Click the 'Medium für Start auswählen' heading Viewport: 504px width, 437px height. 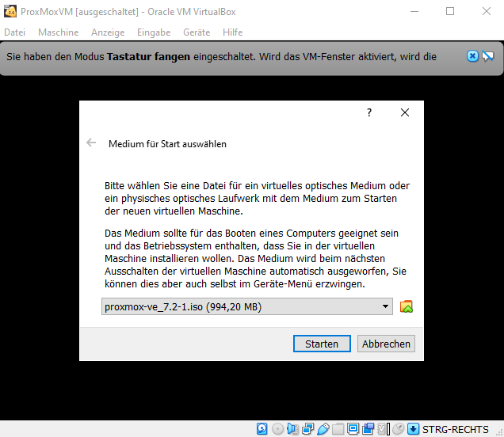pyautogui.click(x=167, y=144)
